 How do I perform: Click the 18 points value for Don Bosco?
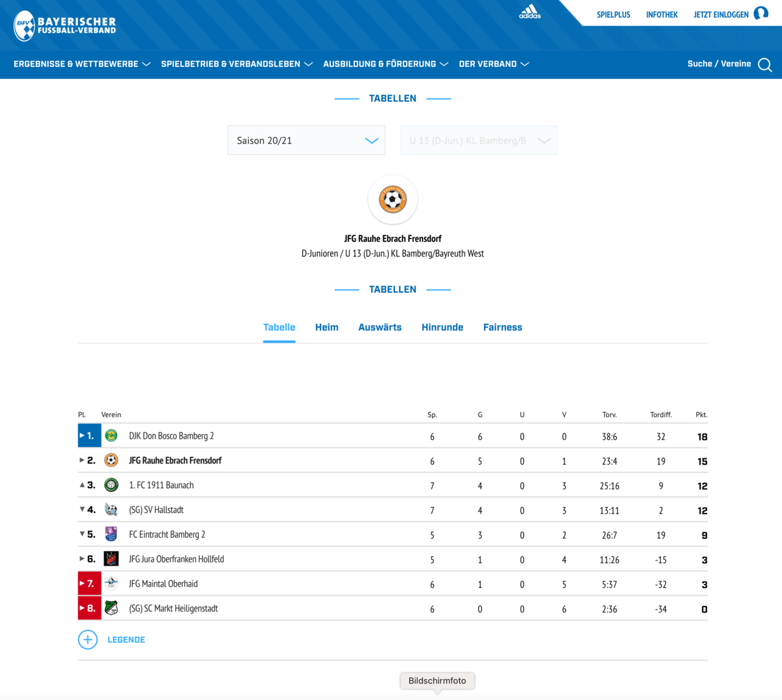702,437
